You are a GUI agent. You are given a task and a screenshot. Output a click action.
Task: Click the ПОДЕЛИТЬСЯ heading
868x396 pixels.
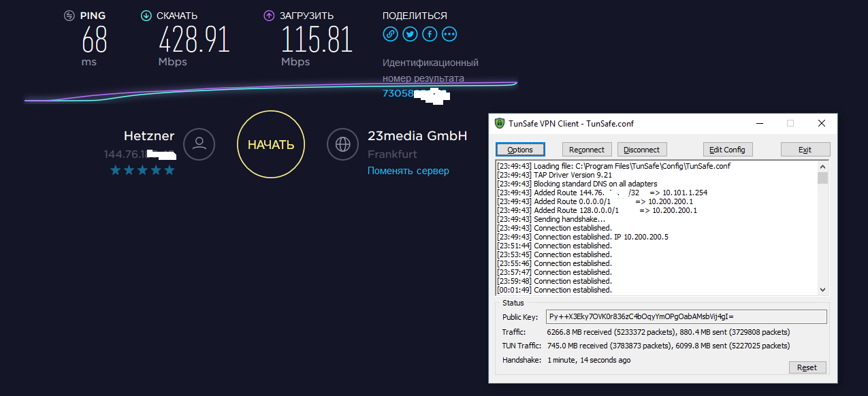(415, 16)
